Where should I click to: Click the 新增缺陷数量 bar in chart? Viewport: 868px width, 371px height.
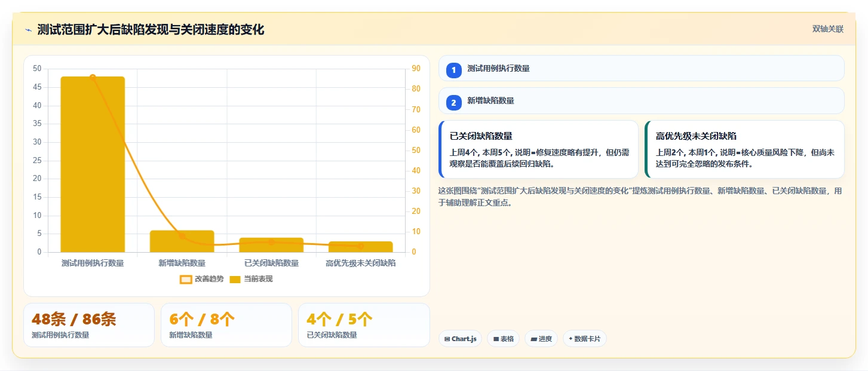(x=182, y=241)
